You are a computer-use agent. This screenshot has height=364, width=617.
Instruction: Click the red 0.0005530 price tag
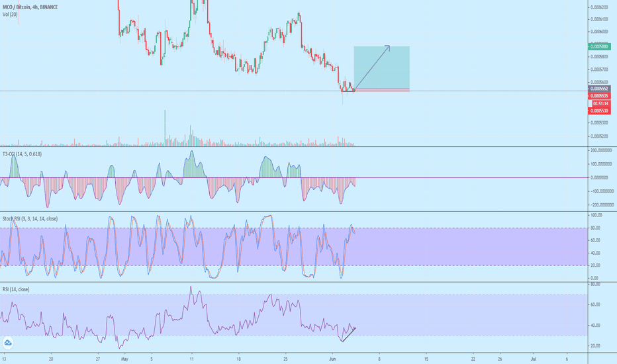coord(600,111)
